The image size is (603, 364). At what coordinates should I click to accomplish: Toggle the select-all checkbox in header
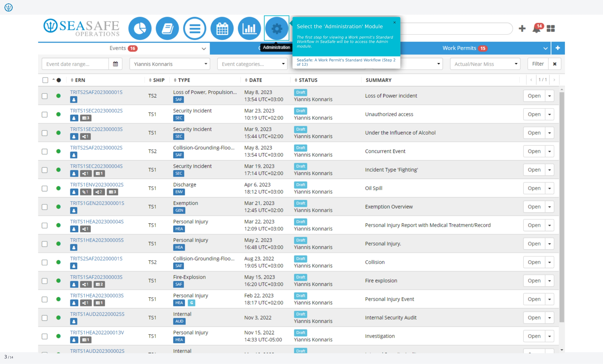click(45, 80)
